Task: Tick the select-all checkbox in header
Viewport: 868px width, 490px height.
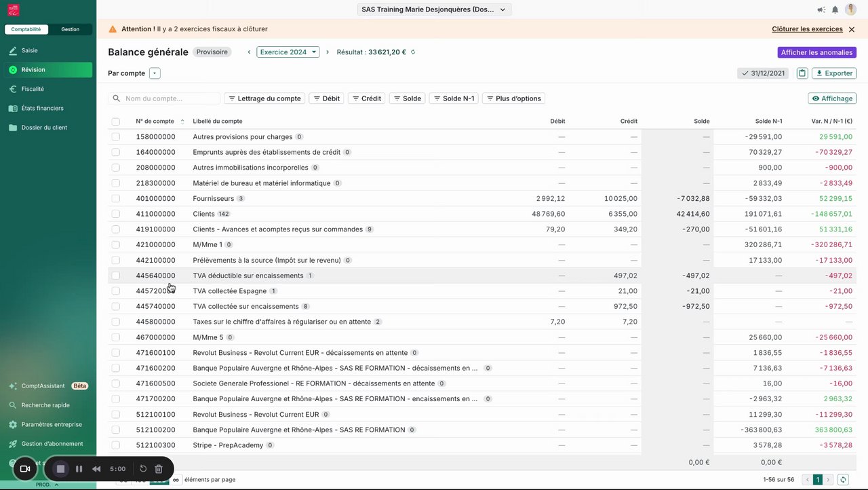Action: click(x=116, y=121)
